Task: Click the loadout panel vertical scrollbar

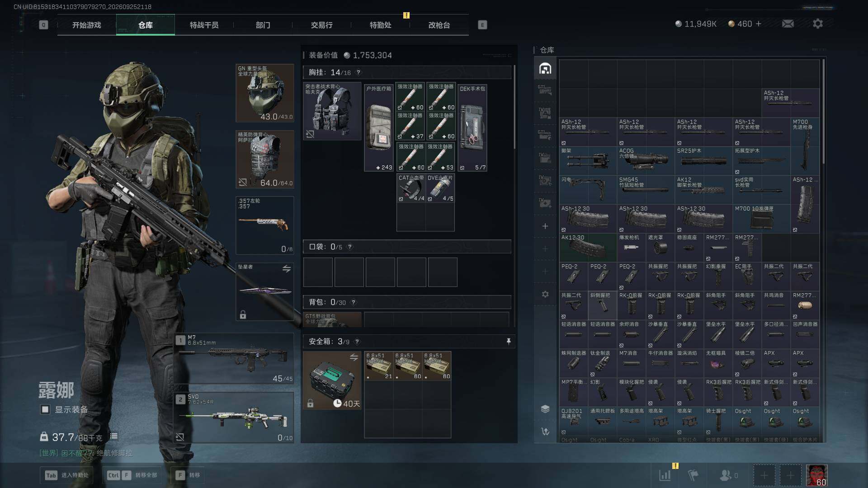Action: pos(514,107)
